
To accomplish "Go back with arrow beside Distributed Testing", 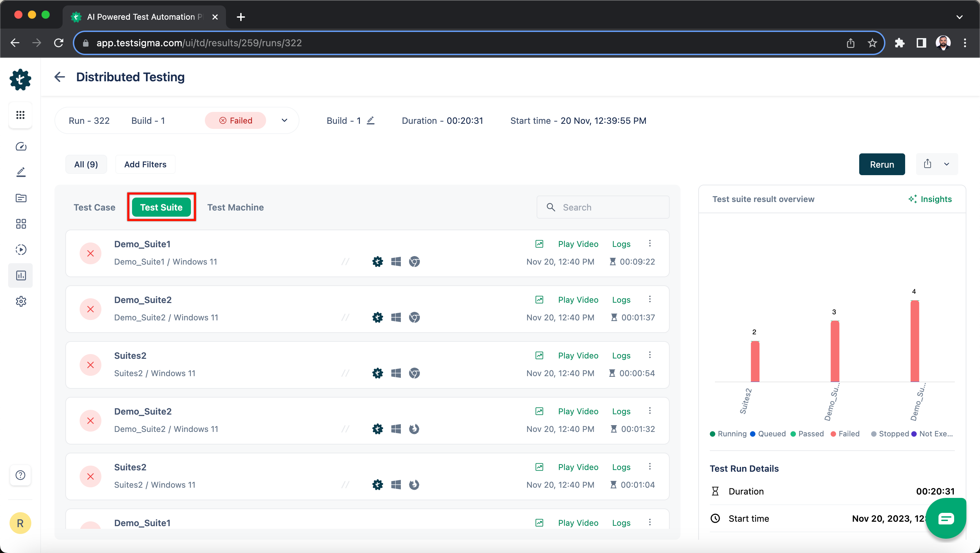I will tap(60, 77).
